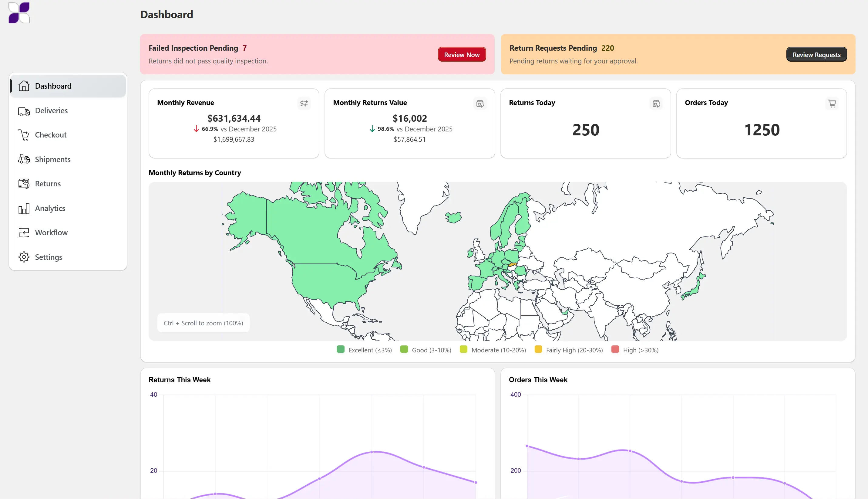Image resolution: width=868 pixels, height=499 pixels.
Task: Select the Deliveries truck icon
Action: 24,111
